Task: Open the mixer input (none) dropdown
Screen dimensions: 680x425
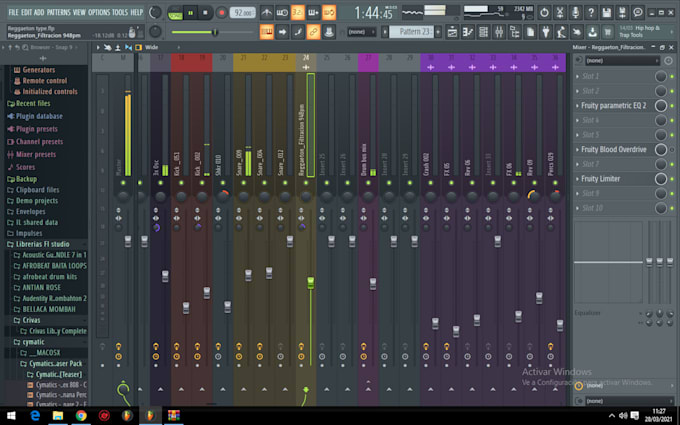Action: [x=621, y=61]
